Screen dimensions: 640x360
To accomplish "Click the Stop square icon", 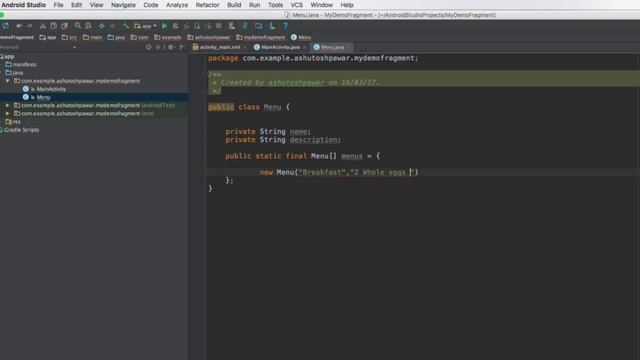I will pos(219,26).
